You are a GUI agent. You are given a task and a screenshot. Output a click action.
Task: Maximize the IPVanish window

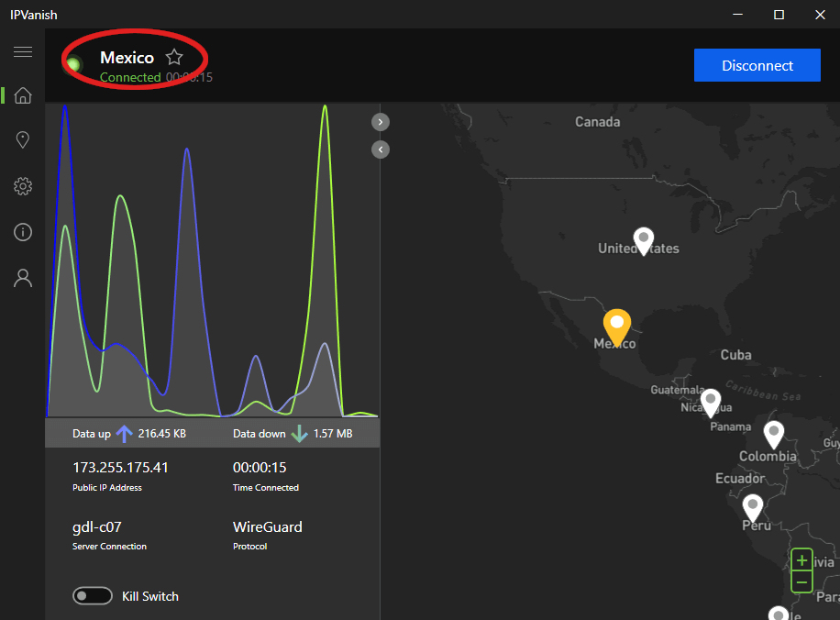[x=779, y=15]
